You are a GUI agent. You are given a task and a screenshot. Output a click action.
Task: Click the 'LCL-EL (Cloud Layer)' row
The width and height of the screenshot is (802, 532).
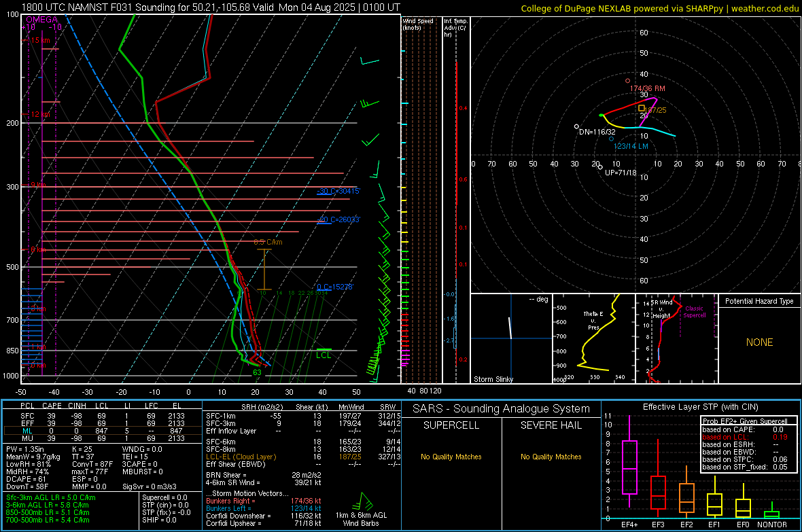click(x=303, y=457)
